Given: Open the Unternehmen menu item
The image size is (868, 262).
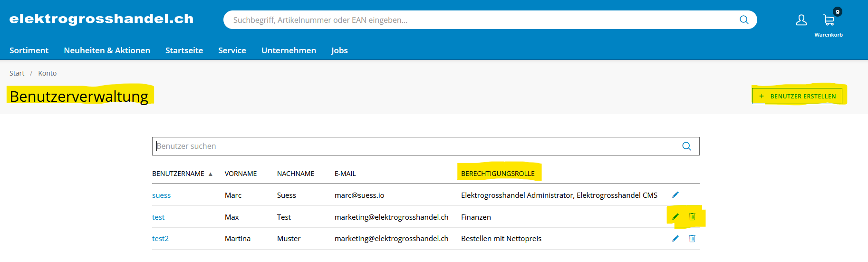Looking at the screenshot, I should (289, 50).
